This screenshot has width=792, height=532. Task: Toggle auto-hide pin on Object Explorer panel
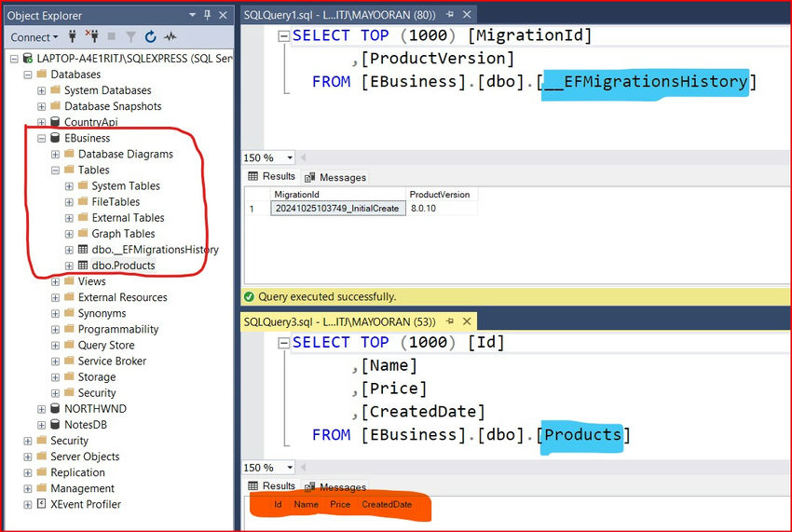pyautogui.click(x=205, y=16)
